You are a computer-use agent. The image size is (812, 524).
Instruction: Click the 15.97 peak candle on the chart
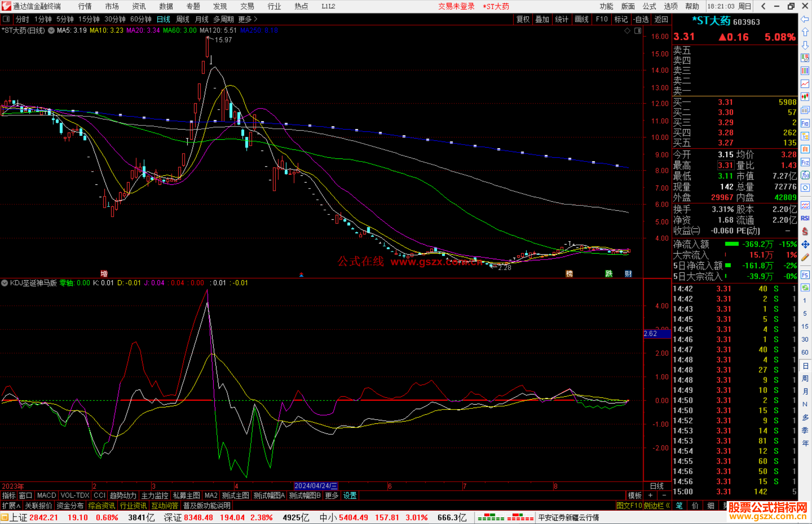point(207,47)
